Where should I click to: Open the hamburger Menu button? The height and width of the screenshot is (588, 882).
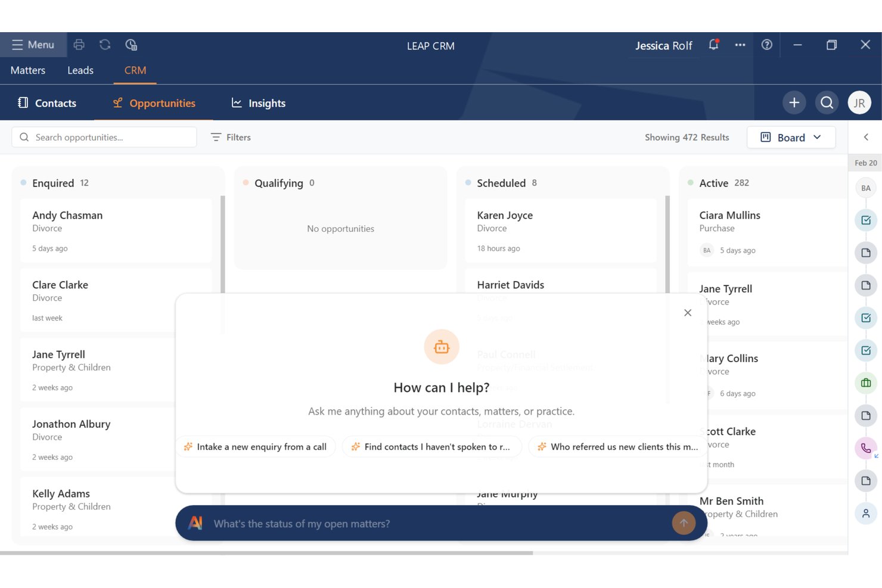point(33,45)
